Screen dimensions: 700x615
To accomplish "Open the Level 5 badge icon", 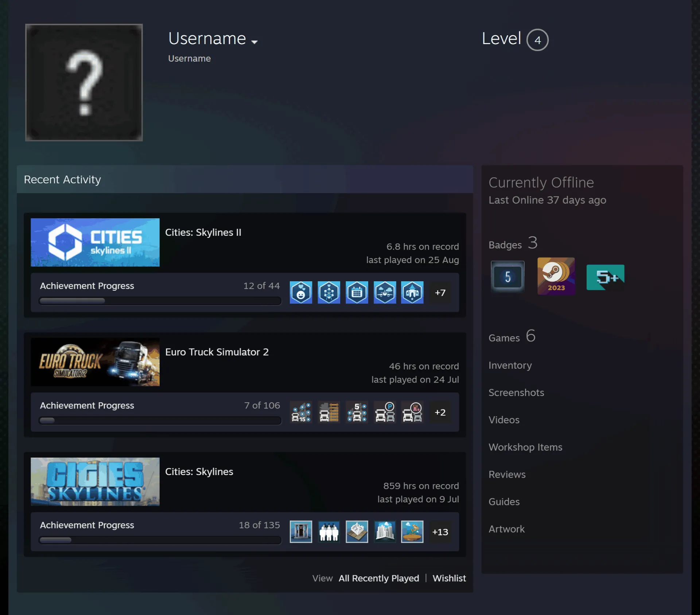I will coord(507,277).
